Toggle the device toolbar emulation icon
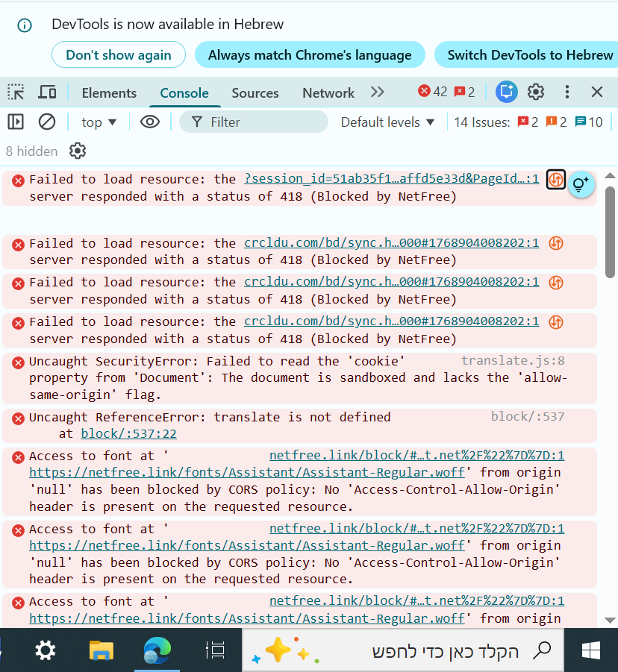 [47, 92]
